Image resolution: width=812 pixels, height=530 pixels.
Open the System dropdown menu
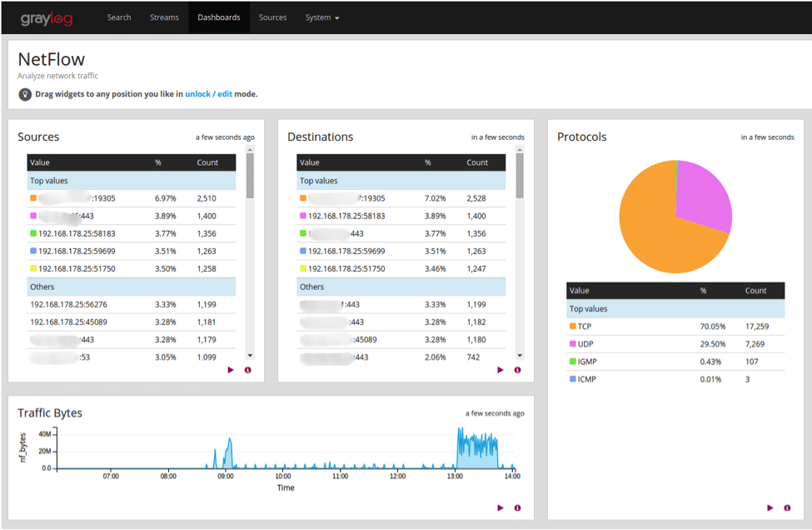[322, 17]
